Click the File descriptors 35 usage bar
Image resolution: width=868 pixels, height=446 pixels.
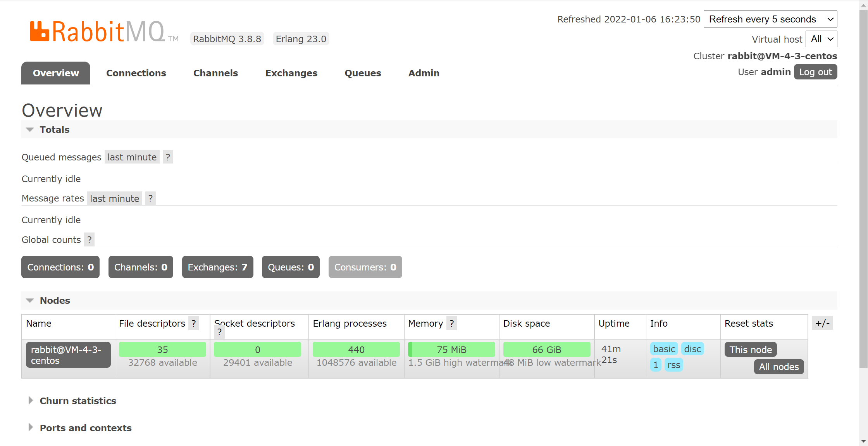point(162,350)
